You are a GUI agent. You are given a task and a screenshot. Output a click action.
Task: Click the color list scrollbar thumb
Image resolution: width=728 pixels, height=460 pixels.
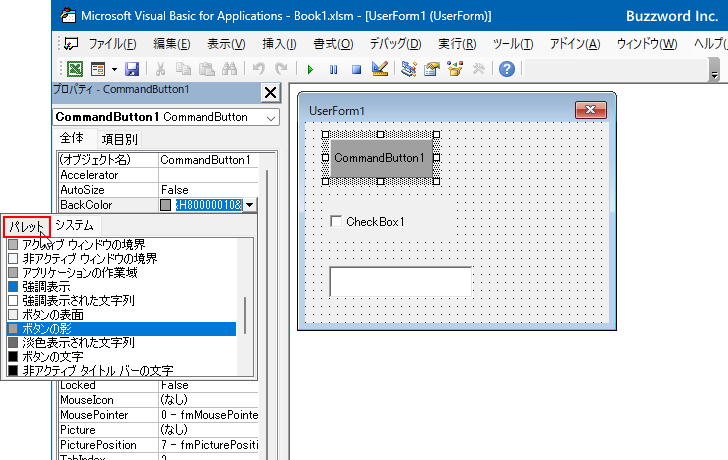pos(245,315)
